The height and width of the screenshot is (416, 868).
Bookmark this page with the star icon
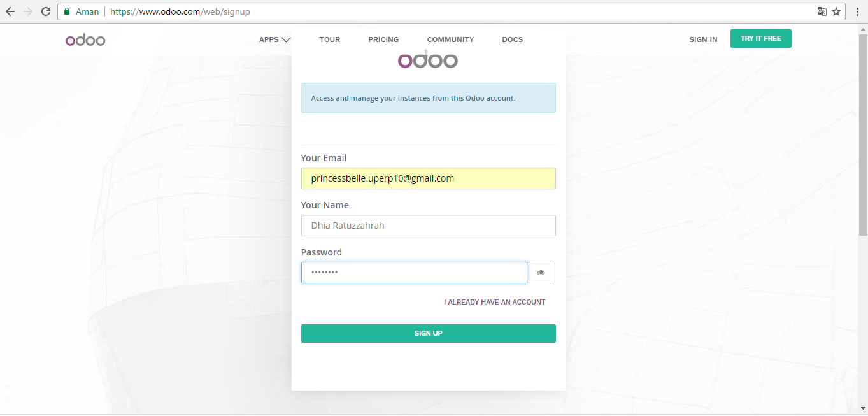pos(836,11)
